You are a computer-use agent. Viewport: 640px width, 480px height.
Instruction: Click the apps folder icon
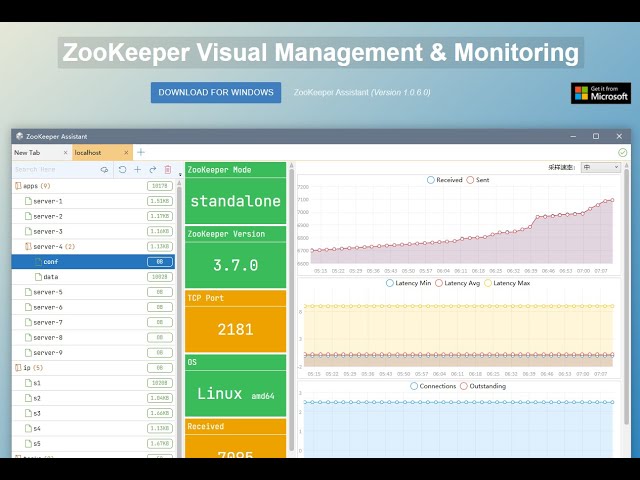click(18, 186)
